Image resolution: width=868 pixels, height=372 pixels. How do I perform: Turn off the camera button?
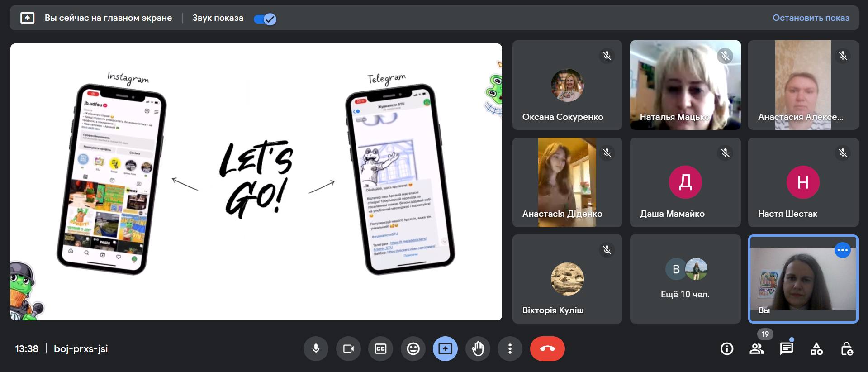(x=348, y=348)
